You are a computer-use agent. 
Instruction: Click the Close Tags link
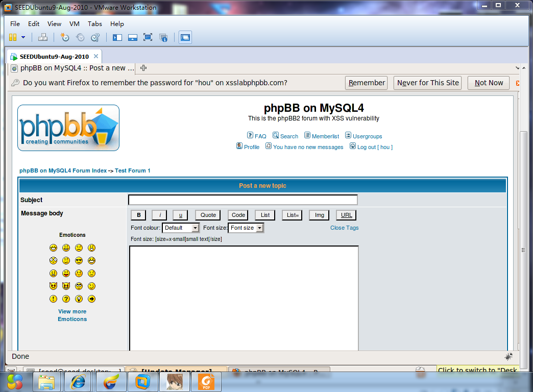344,228
